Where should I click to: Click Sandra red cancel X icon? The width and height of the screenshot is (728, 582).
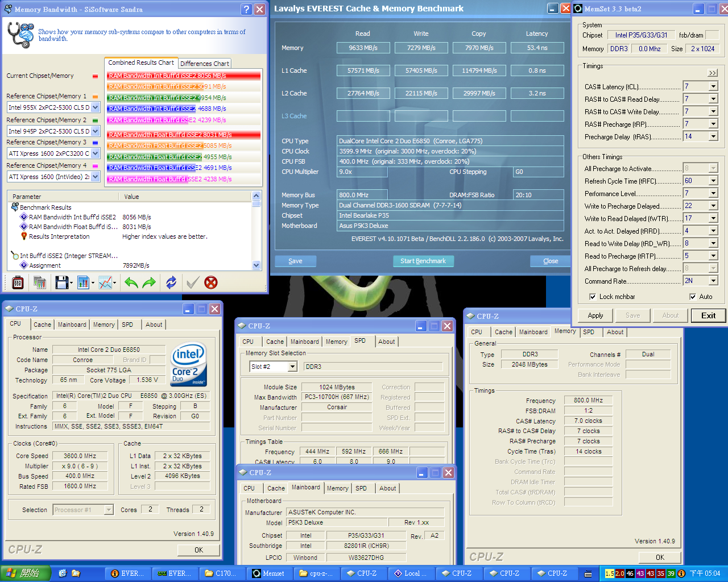tap(211, 282)
